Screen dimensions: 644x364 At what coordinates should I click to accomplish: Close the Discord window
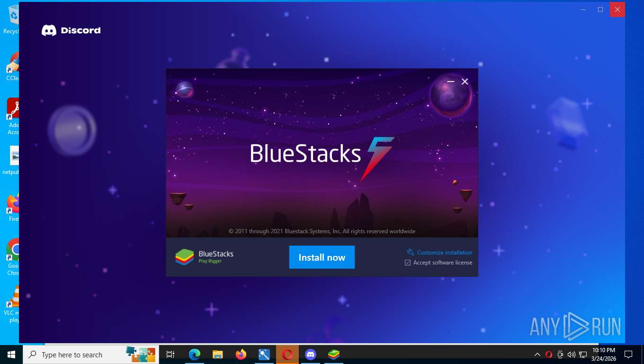617,9
